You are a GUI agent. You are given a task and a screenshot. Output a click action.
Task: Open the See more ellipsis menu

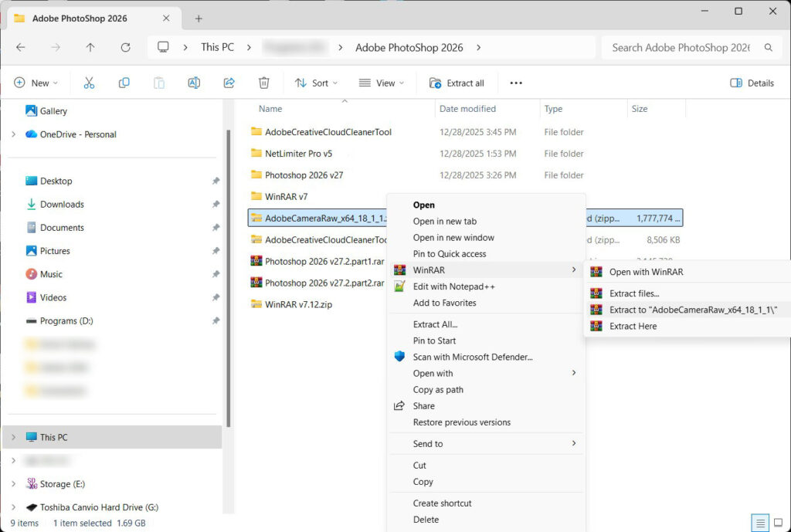click(516, 83)
